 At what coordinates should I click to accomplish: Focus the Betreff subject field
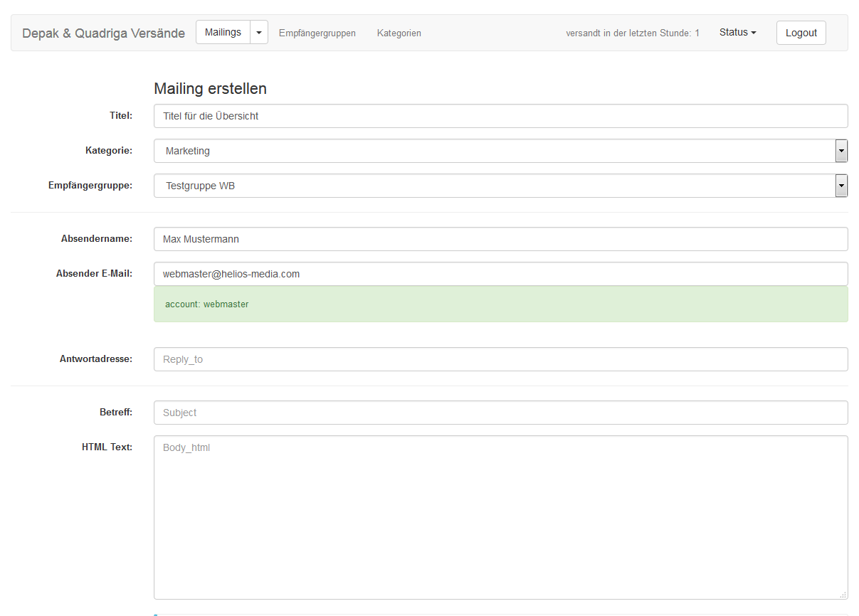500,413
